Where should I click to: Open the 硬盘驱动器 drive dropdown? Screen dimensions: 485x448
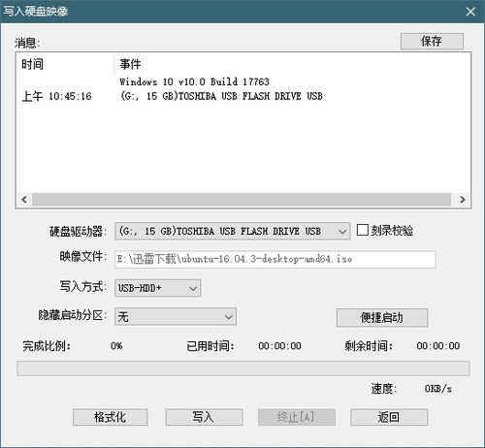pos(232,231)
